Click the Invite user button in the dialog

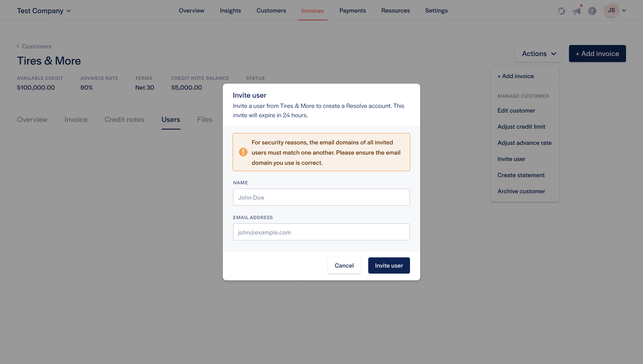(x=389, y=265)
